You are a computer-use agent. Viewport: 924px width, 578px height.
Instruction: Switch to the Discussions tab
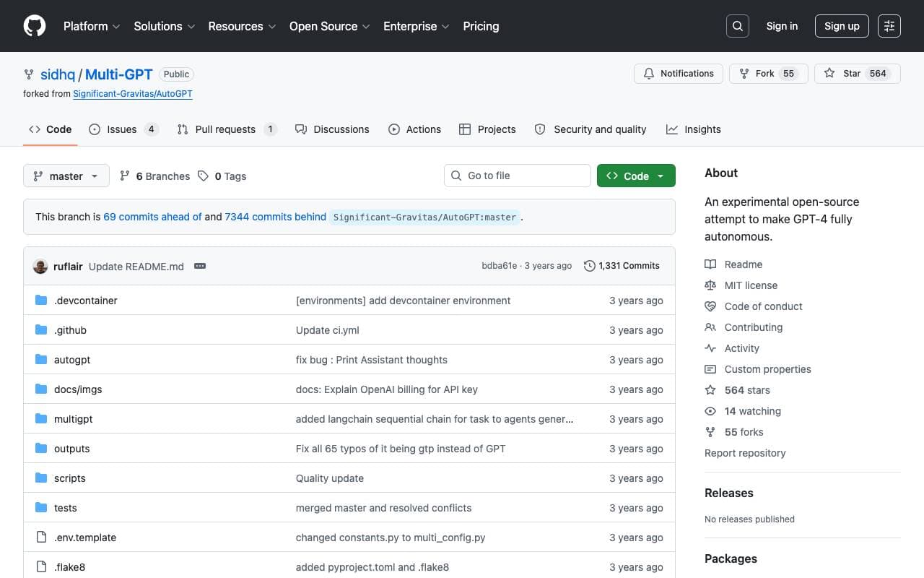pyautogui.click(x=332, y=129)
